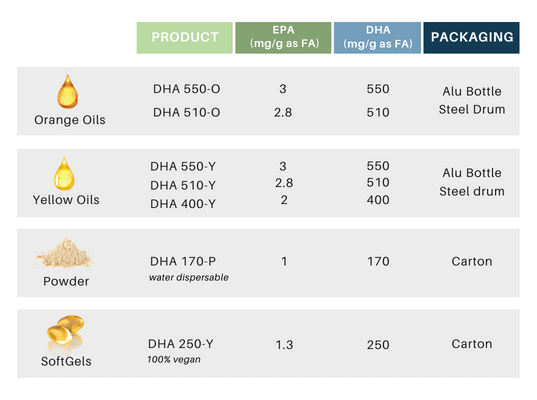Click the Orange Oils category label
This screenshot has height=400, width=537.
70,120
